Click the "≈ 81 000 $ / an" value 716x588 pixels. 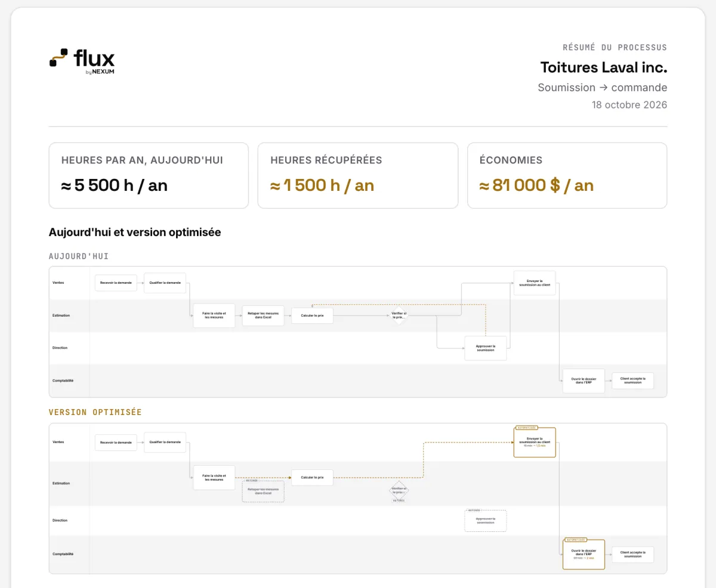pos(537,185)
